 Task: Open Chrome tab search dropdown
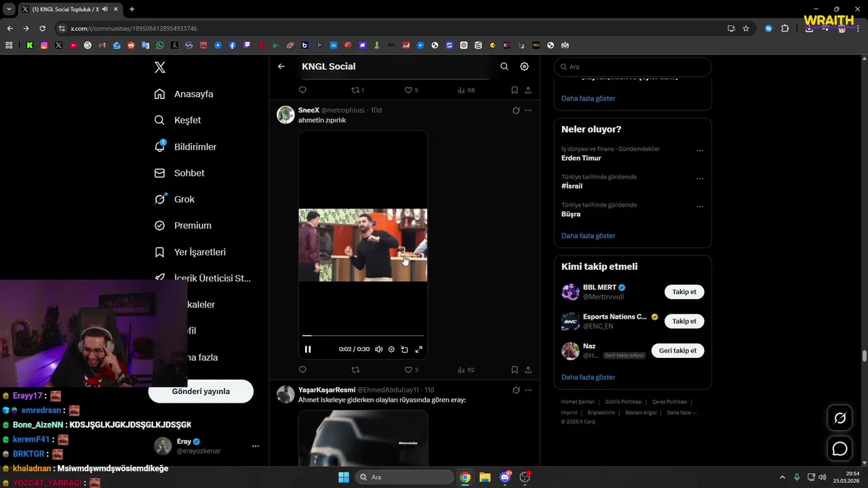(9, 9)
